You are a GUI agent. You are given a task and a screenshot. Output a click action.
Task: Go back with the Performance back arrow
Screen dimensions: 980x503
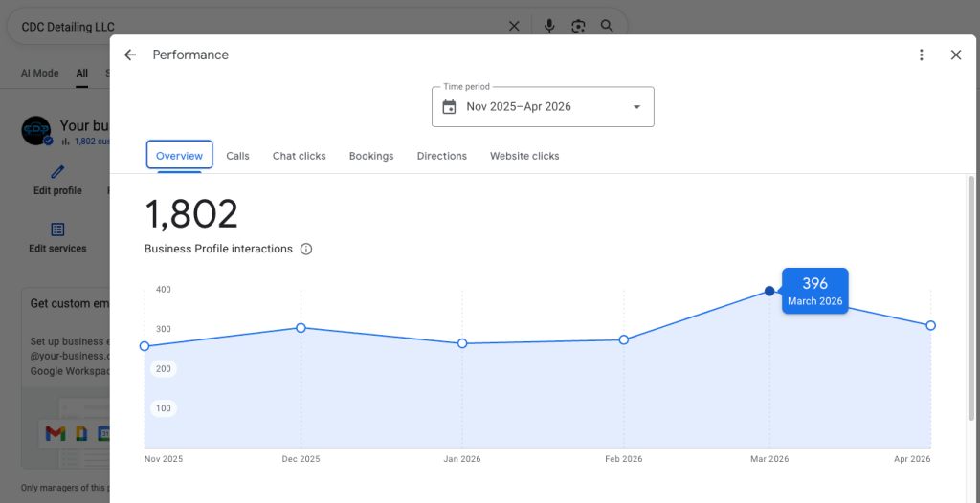coord(129,55)
